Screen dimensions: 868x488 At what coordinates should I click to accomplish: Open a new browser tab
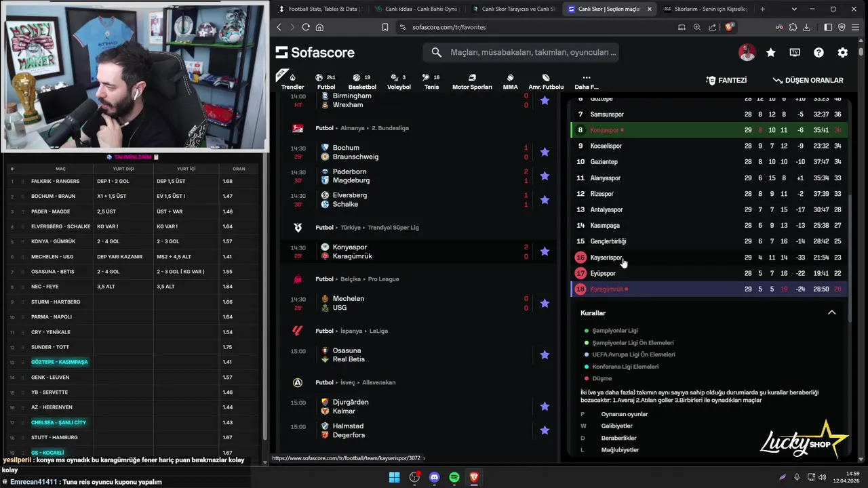pyautogui.click(x=762, y=9)
